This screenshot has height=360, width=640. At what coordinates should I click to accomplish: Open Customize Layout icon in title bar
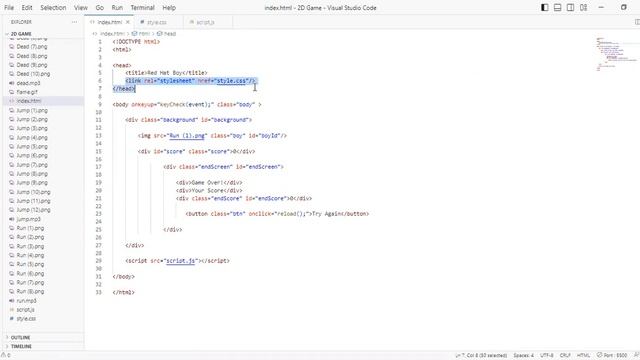point(584,7)
